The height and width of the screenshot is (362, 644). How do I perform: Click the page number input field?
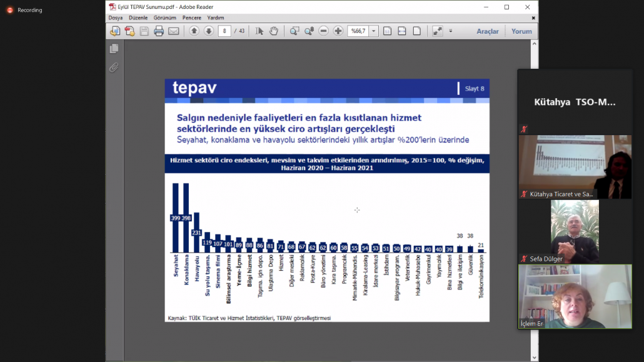click(224, 31)
